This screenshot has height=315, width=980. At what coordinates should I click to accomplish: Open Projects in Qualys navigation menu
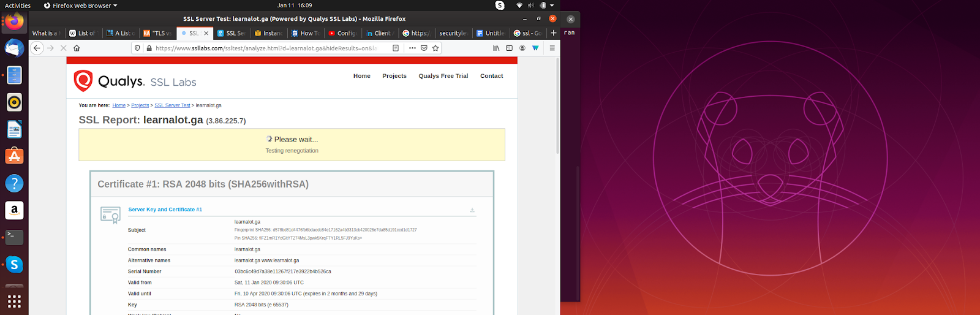394,76
